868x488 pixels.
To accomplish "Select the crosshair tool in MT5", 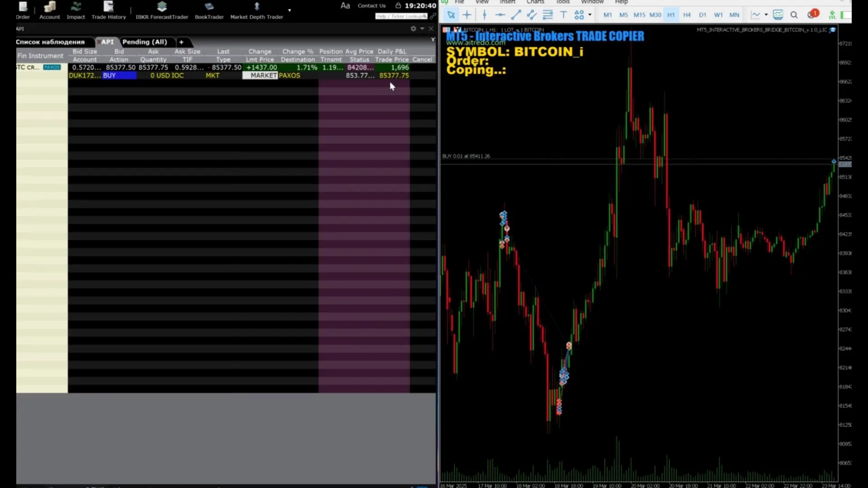I will coord(467,15).
